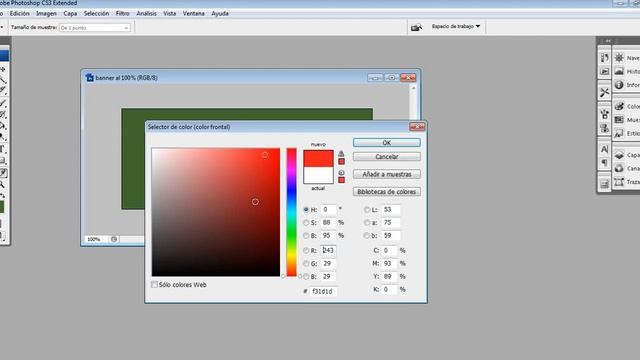Click the rainbow hue slider strip
This screenshot has height=360, width=640.
[291, 212]
